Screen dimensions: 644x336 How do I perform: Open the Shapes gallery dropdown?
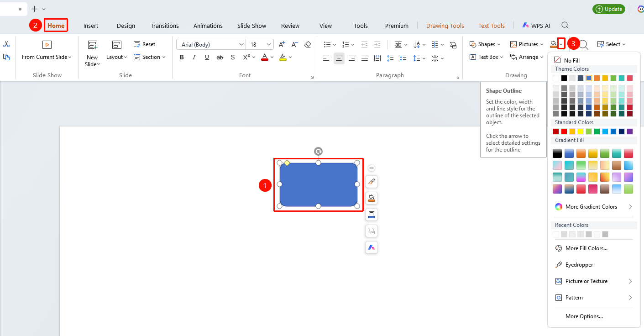(485, 44)
